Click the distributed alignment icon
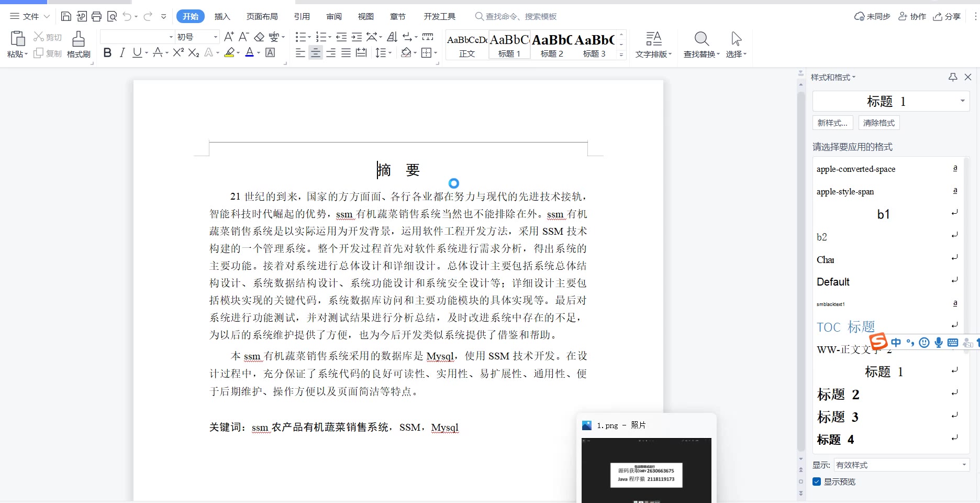The height and width of the screenshot is (503, 980). point(361,53)
